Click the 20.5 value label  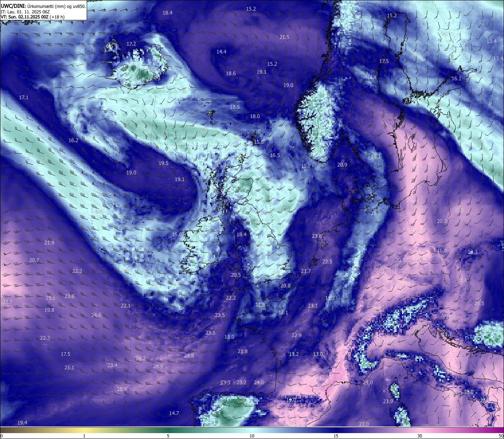click(236, 275)
